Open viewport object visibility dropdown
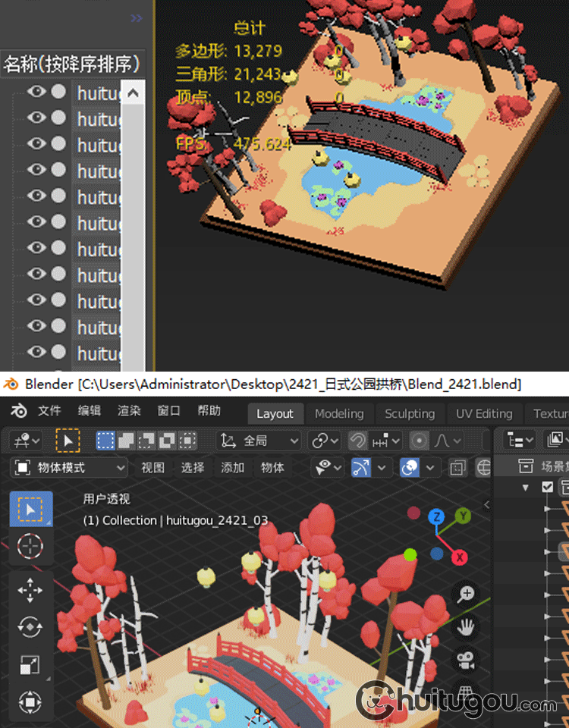The height and width of the screenshot is (728, 569). [329, 468]
